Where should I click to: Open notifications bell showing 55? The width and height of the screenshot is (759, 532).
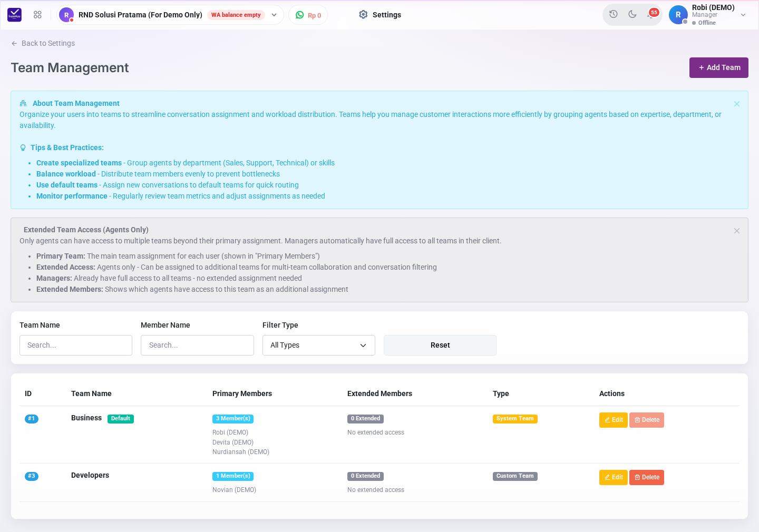click(652, 14)
